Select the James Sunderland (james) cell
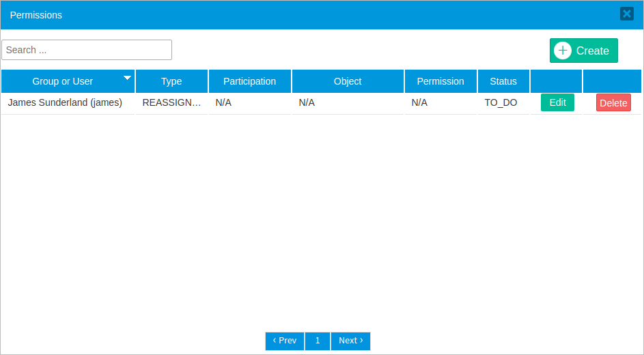Image resolution: width=644 pixels, height=355 pixels. point(65,103)
